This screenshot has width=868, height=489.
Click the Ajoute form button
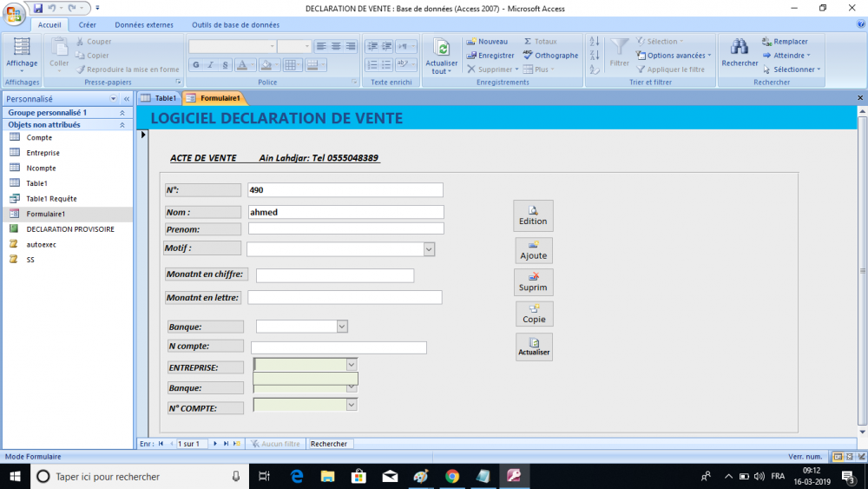tap(534, 250)
